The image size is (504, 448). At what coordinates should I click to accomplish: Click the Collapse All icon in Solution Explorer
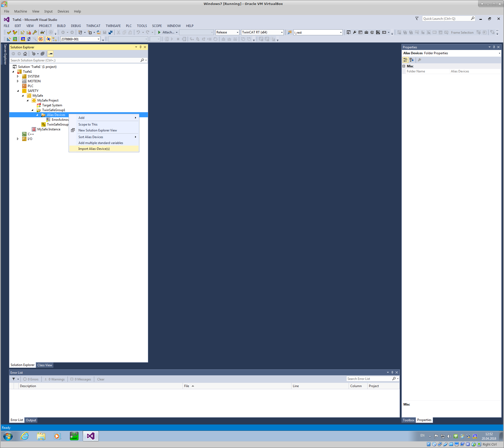click(42, 54)
